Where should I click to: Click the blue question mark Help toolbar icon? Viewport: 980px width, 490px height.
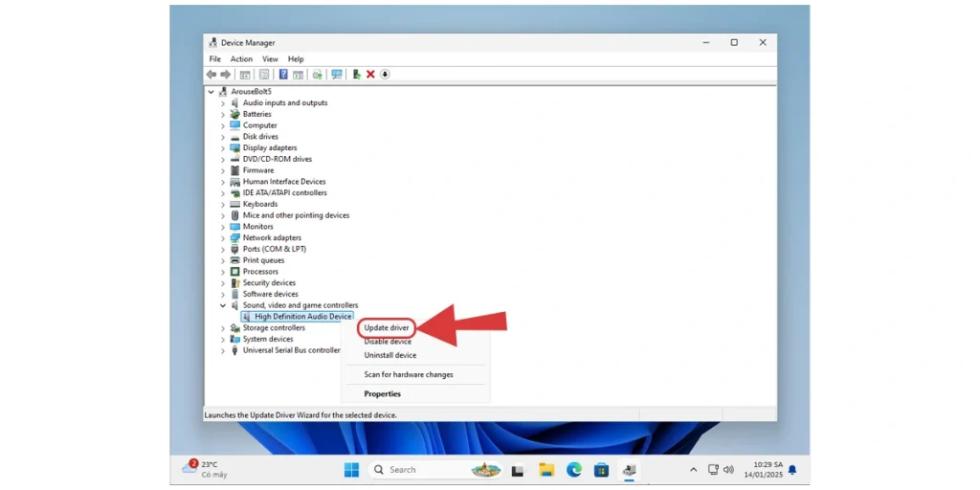pos(283,75)
